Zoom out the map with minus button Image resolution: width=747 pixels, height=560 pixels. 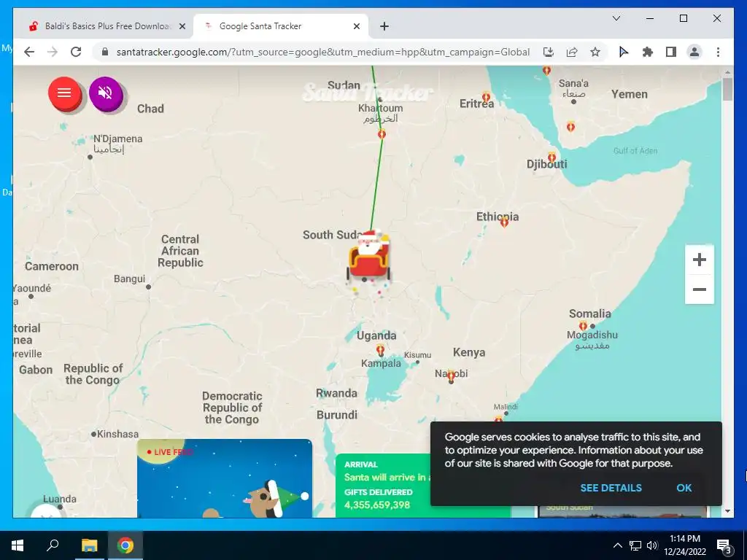(x=700, y=289)
